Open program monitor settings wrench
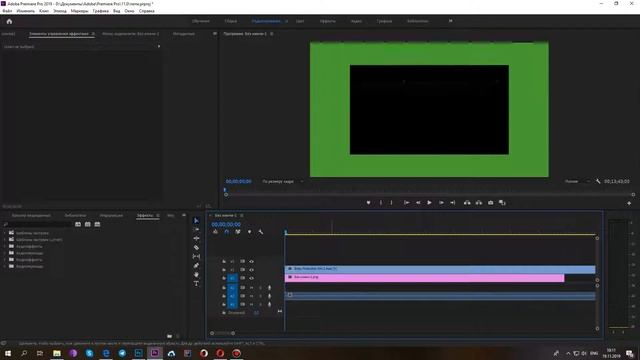This screenshot has height=360, width=640. [x=598, y=181]
